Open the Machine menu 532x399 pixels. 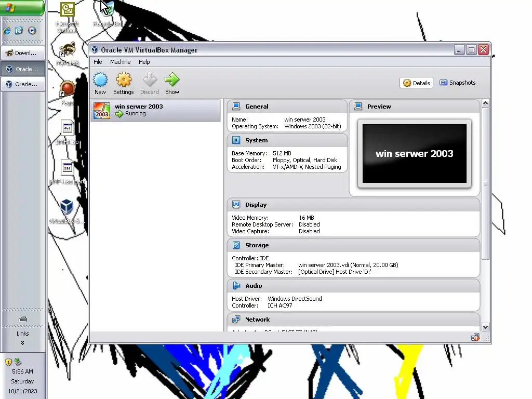(x=120, y=62)
